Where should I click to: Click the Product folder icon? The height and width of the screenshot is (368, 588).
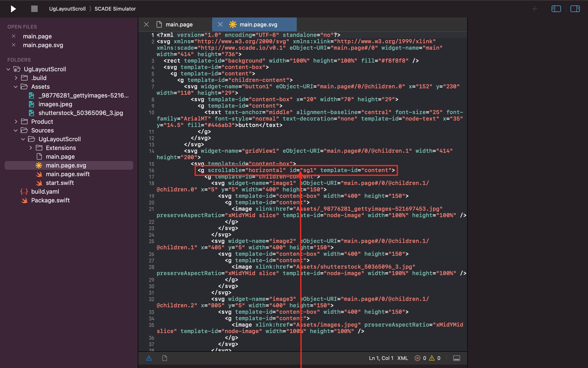(24, 121)
